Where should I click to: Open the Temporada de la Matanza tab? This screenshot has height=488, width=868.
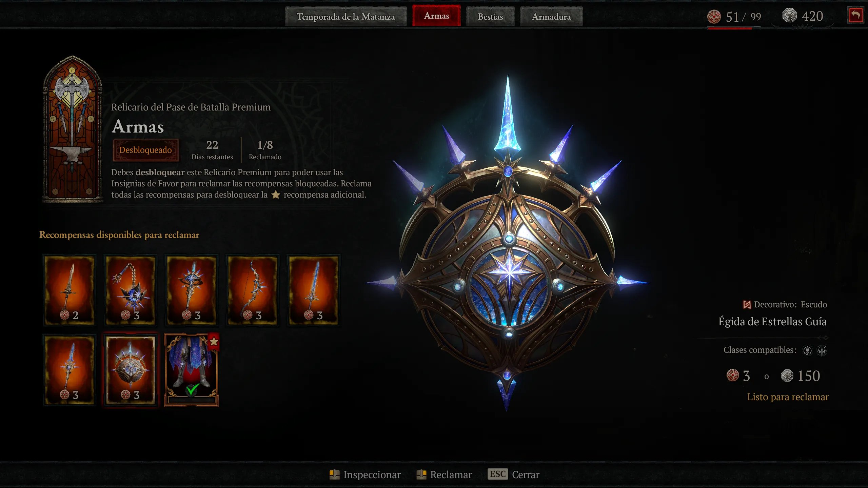click(x=346, y=16)
